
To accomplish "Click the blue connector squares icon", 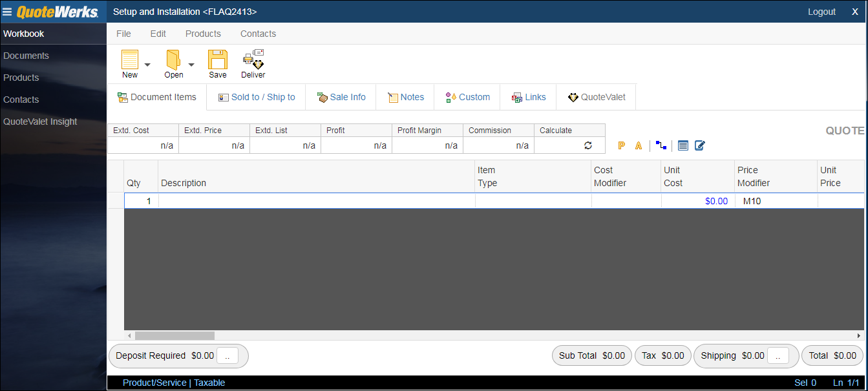I will point(661,145).
